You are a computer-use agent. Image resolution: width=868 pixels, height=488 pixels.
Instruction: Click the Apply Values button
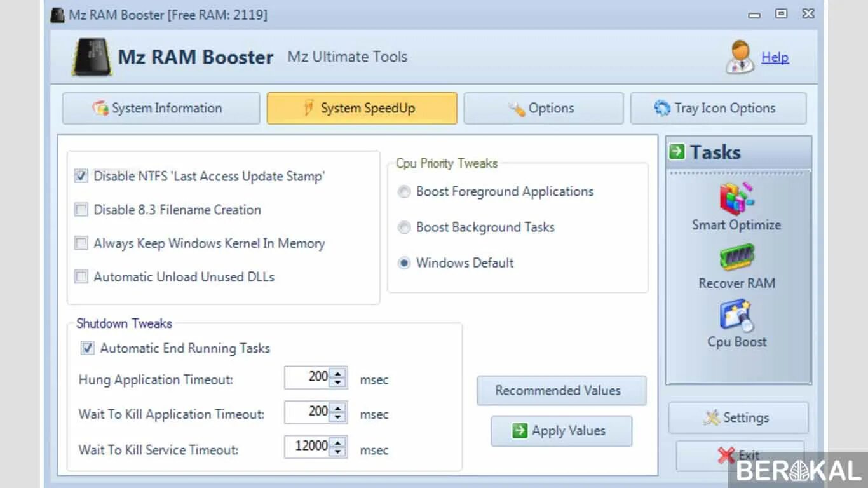(562, 431)
